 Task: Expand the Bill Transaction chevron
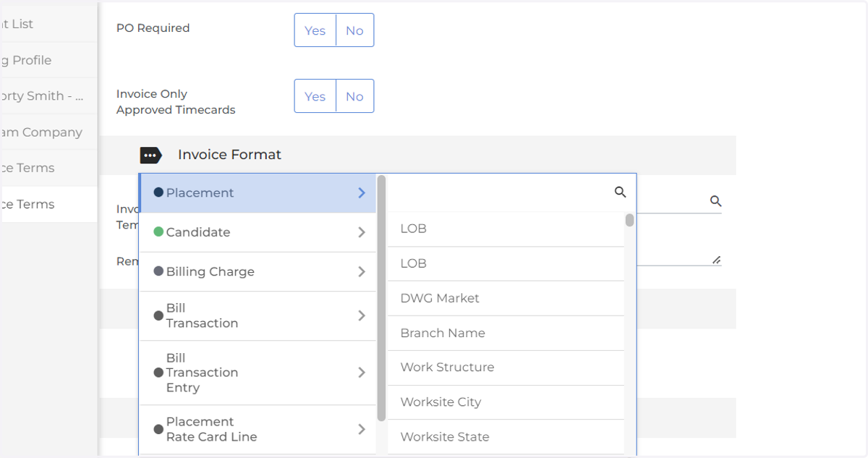tap(362, 315)
